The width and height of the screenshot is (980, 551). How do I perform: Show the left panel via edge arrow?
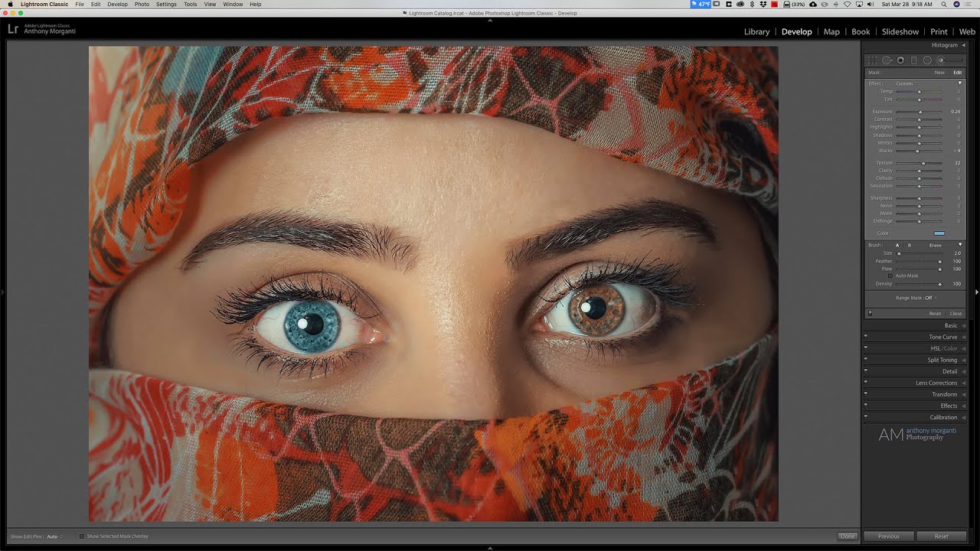[3, 292]
